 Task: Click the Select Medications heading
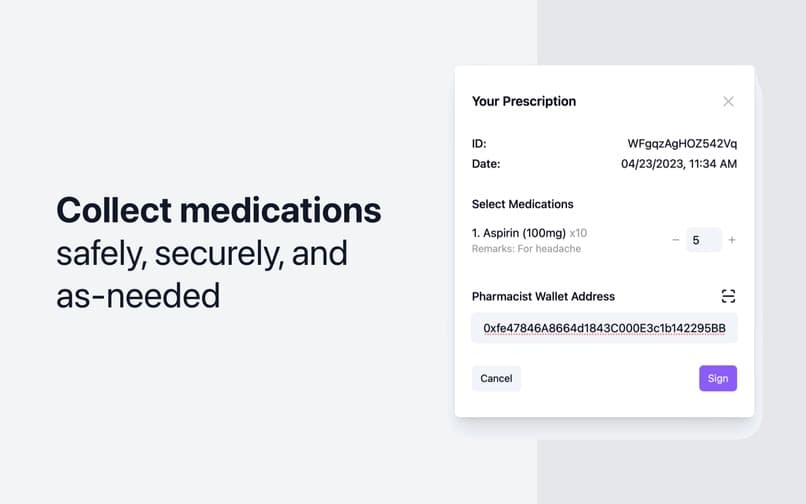click(x=522, y=204)
